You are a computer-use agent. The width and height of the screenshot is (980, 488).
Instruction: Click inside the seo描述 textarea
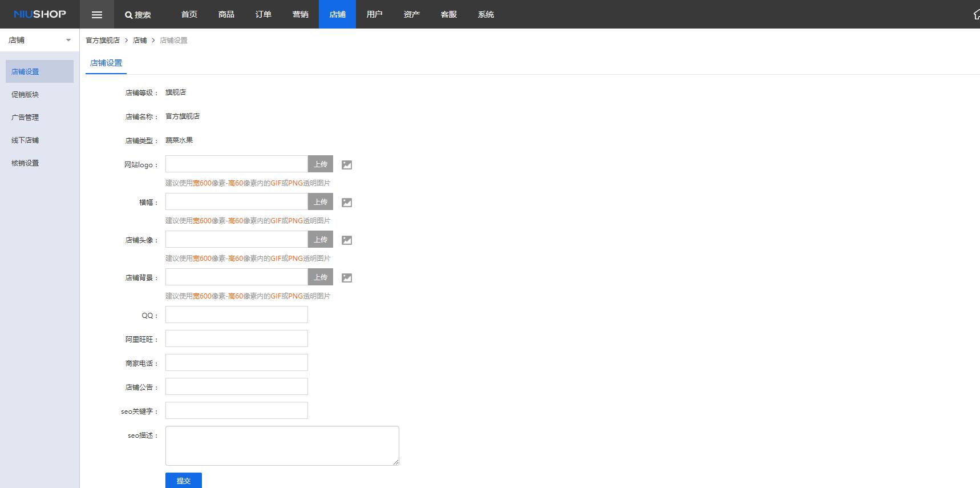[282, 446]
